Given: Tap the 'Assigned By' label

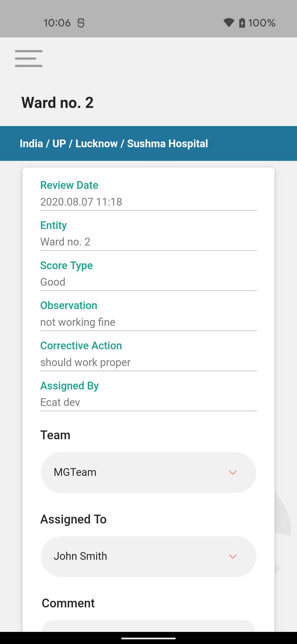Looking at the screenshot, I should click(70, 386).
